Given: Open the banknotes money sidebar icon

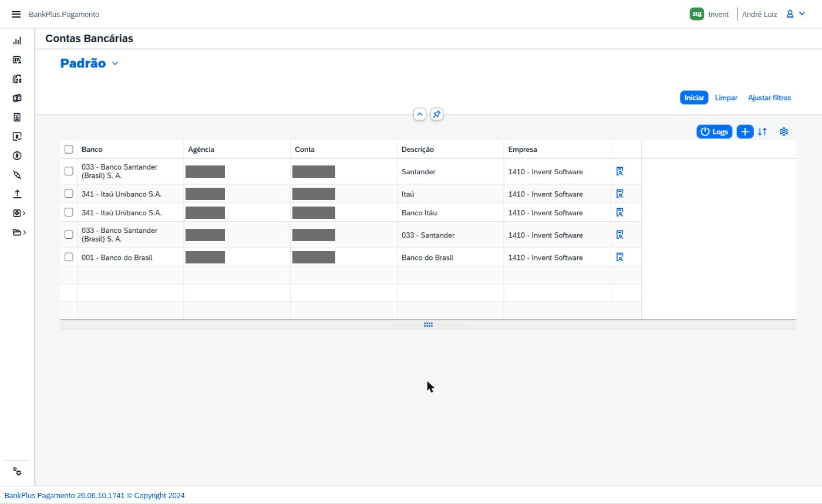Looking at the screenshot, I should [17, 98].
